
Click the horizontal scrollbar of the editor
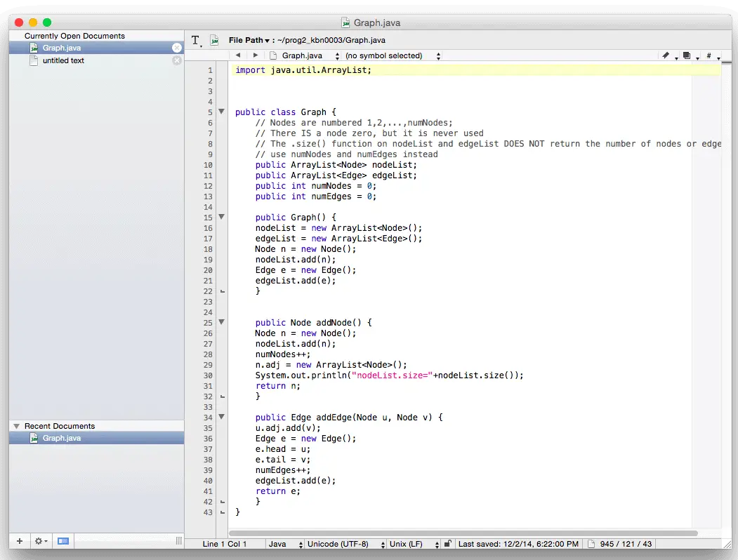tap(463, 533)
